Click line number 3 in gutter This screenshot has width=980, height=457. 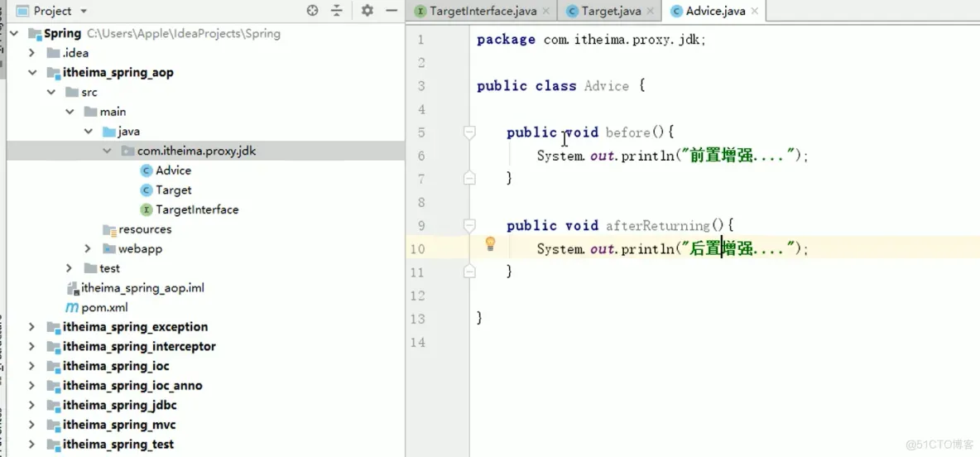420,85
